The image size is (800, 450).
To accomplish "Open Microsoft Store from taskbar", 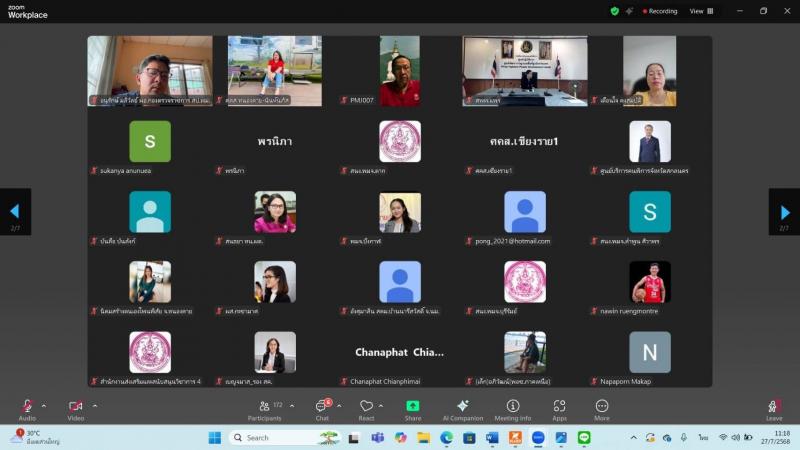I will (469, 438).
